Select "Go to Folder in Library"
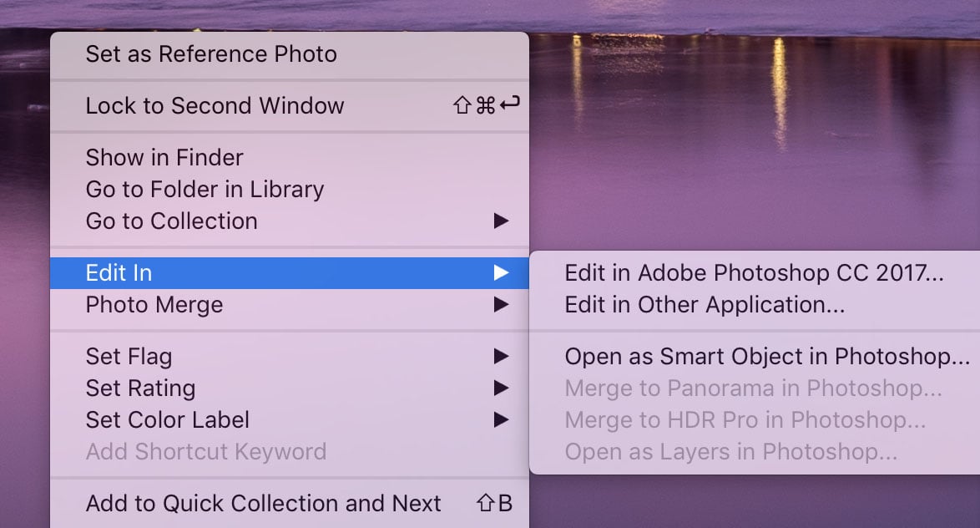This screenshot has width=980, height=528. click(x=204, y=189)
